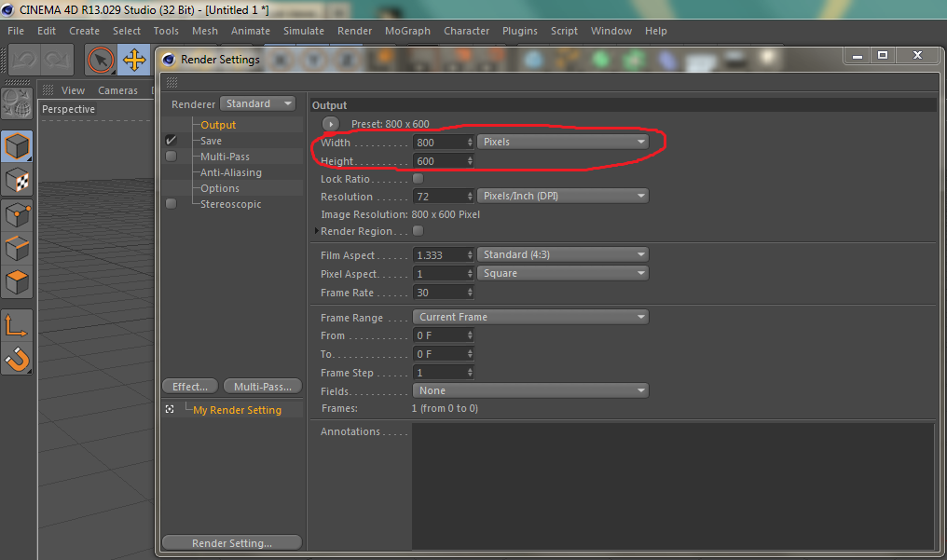Click the viewport menu grip icon
The width and height of the screenshot is (947, 560).
[x=48, y=89]
